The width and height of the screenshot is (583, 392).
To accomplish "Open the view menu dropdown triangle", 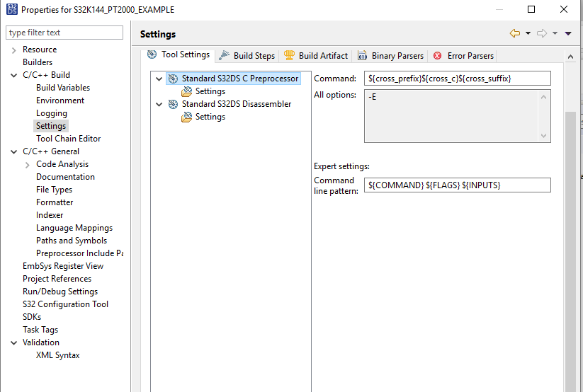I will [x=568, y=33].
